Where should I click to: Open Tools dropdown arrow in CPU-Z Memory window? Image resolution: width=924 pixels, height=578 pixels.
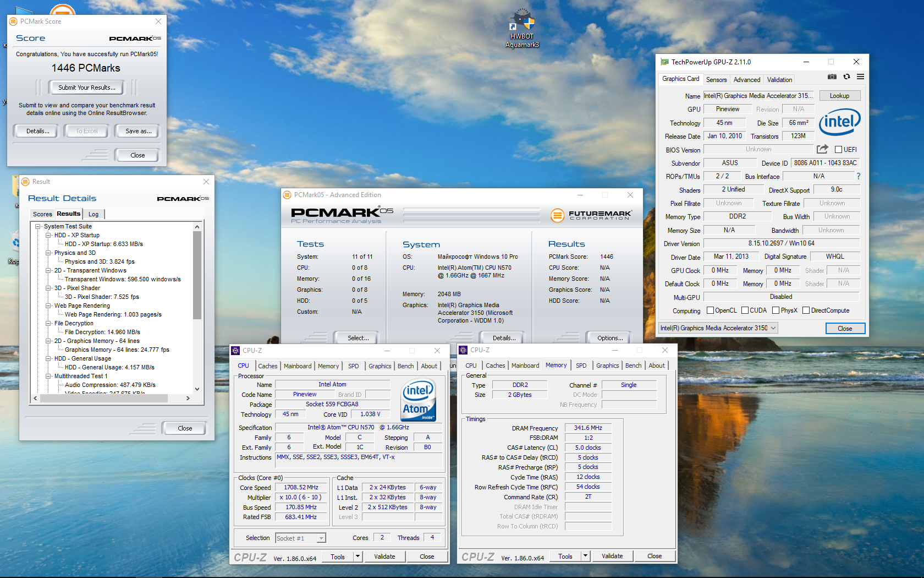pyautogui.click(x=585, y=556)
